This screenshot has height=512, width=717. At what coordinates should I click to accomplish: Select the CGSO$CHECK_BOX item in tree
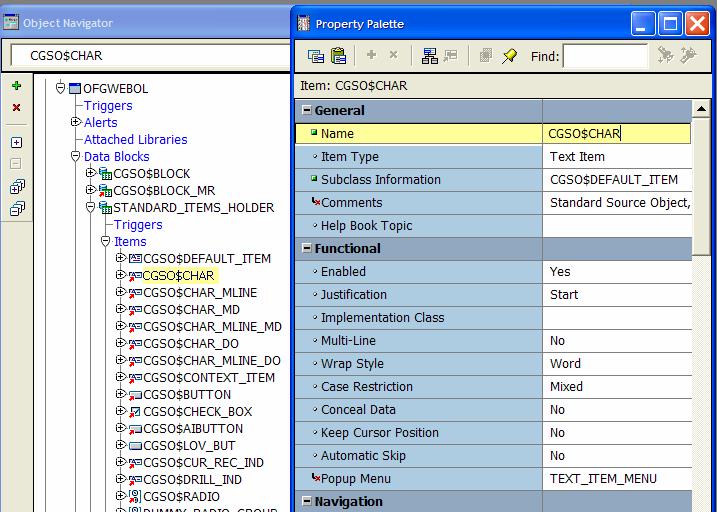[x=197, y=411]
